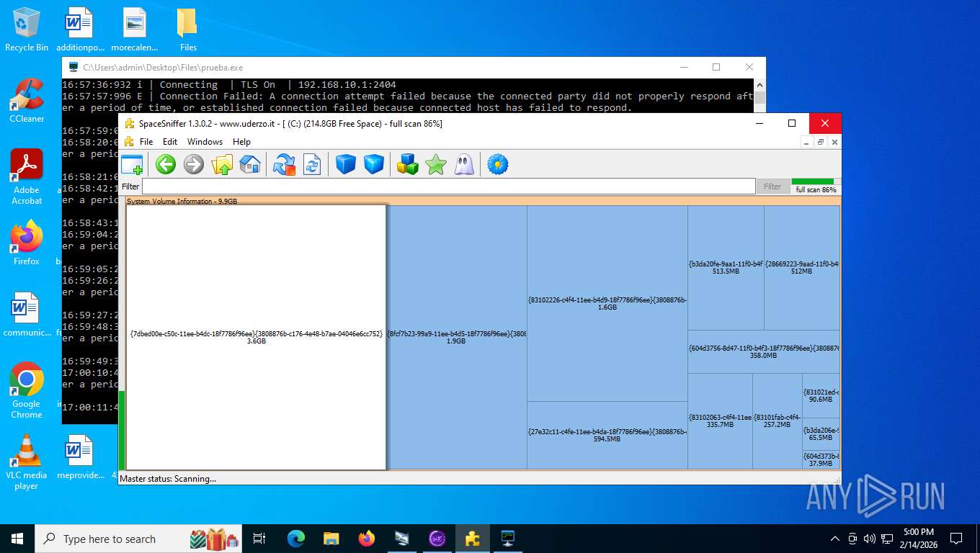
Task: Toggle the ghost free space icon
Action: coord(464,164)
